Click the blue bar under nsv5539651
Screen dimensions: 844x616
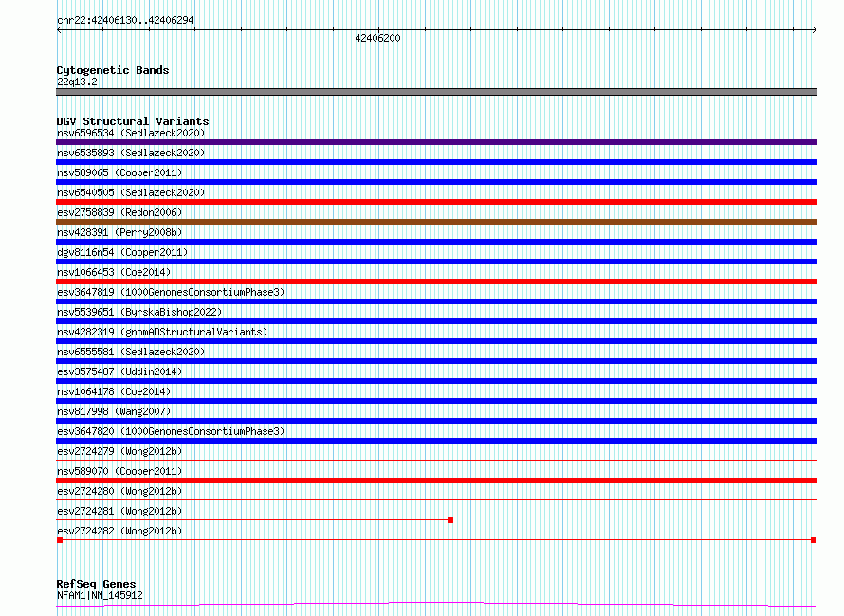pos(436,321)
